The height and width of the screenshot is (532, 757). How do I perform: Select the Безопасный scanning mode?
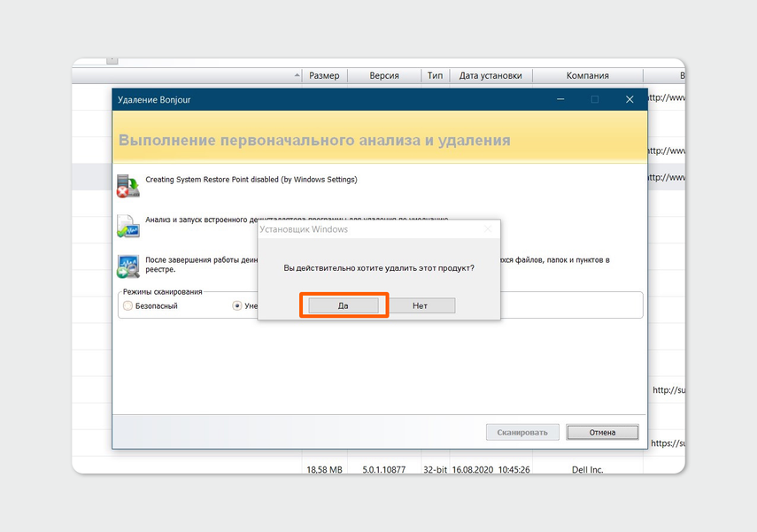point(128,305)
